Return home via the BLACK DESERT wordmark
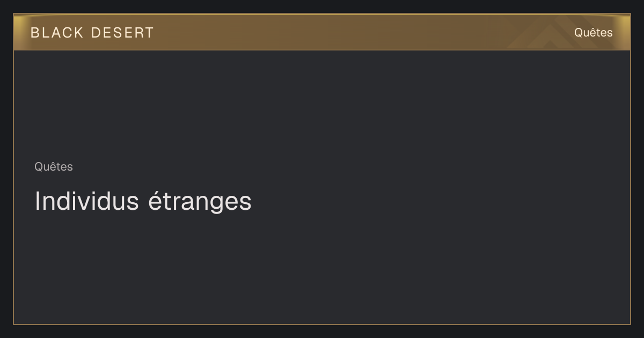Viewport: 644px width, 338px height. coord(92,33)
